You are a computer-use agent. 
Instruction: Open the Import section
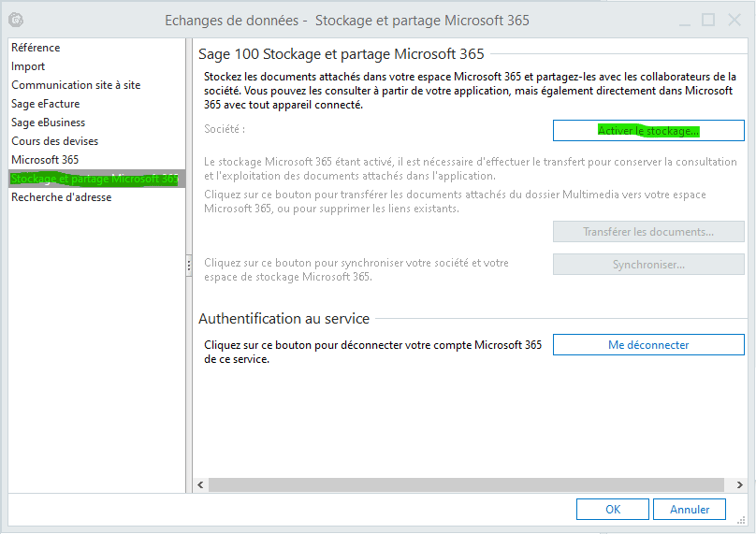click(x=28, y=66)
